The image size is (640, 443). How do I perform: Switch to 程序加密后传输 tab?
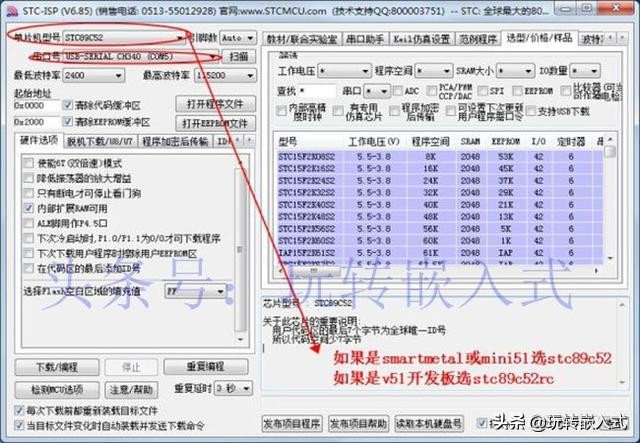(x=175, y=142)
